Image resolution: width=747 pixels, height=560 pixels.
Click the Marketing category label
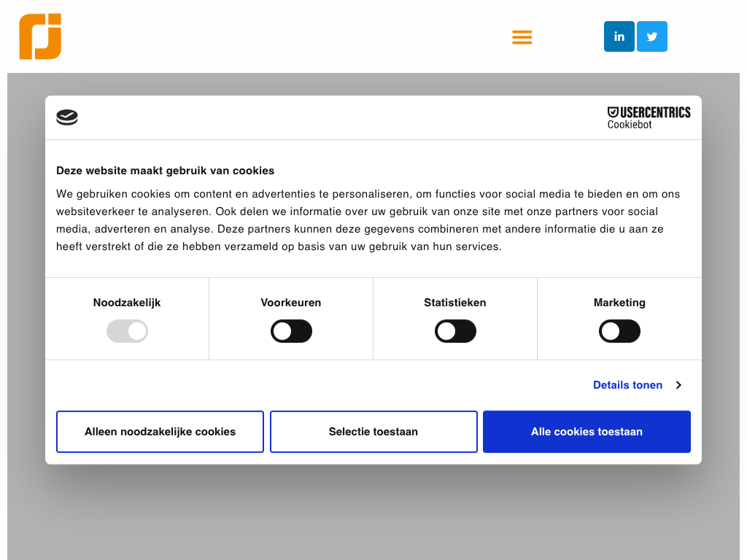point(619,303)
